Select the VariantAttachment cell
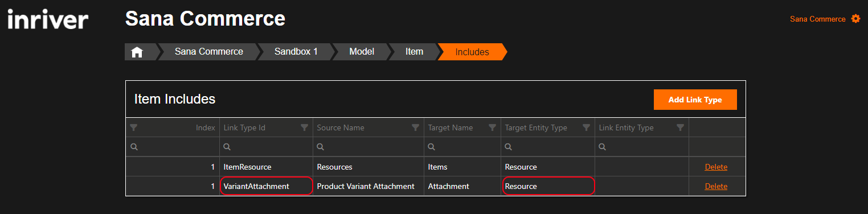The image size is (868, 214). 266,186
